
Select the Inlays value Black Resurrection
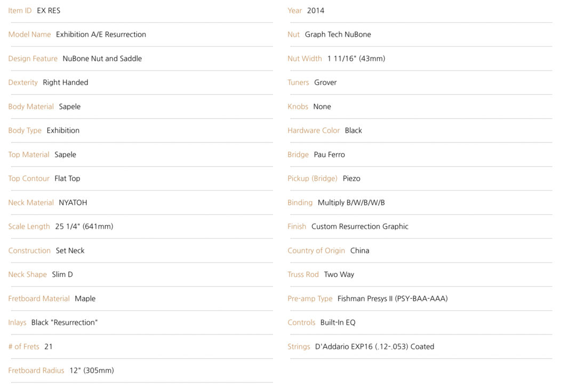pyautogui.click(x=65, y=323)
